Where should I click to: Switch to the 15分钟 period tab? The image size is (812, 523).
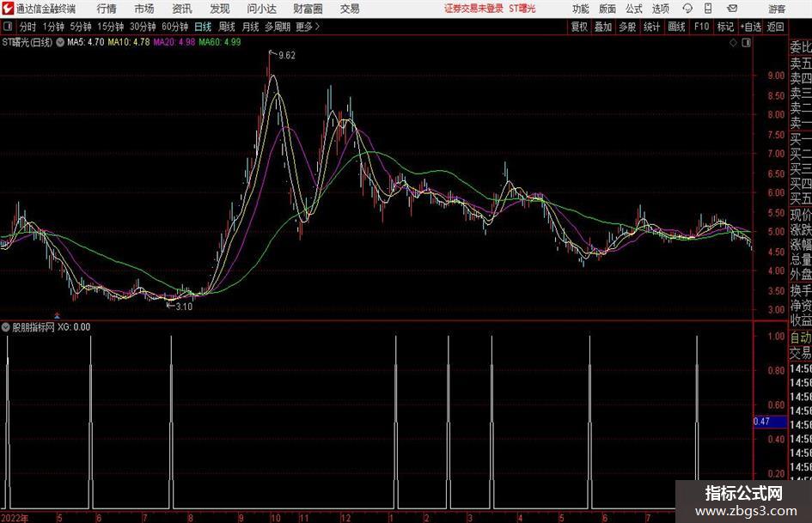coord(110,27)
